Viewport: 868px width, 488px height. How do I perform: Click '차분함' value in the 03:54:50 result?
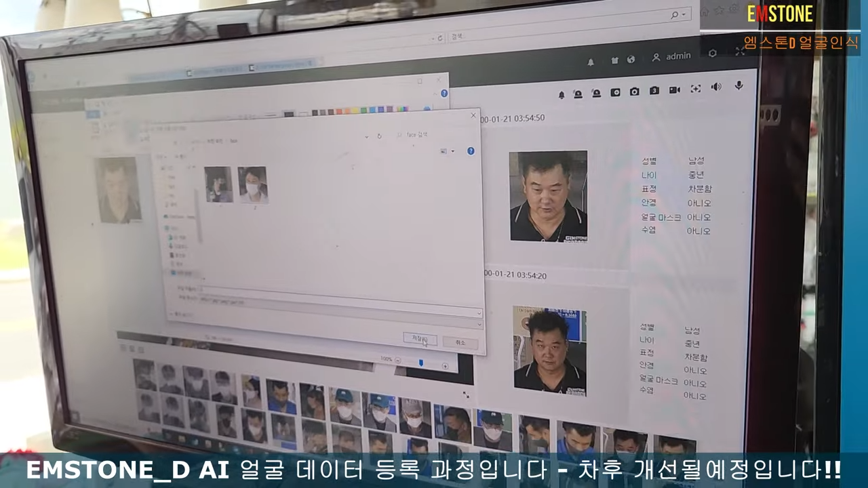(699, 189)
